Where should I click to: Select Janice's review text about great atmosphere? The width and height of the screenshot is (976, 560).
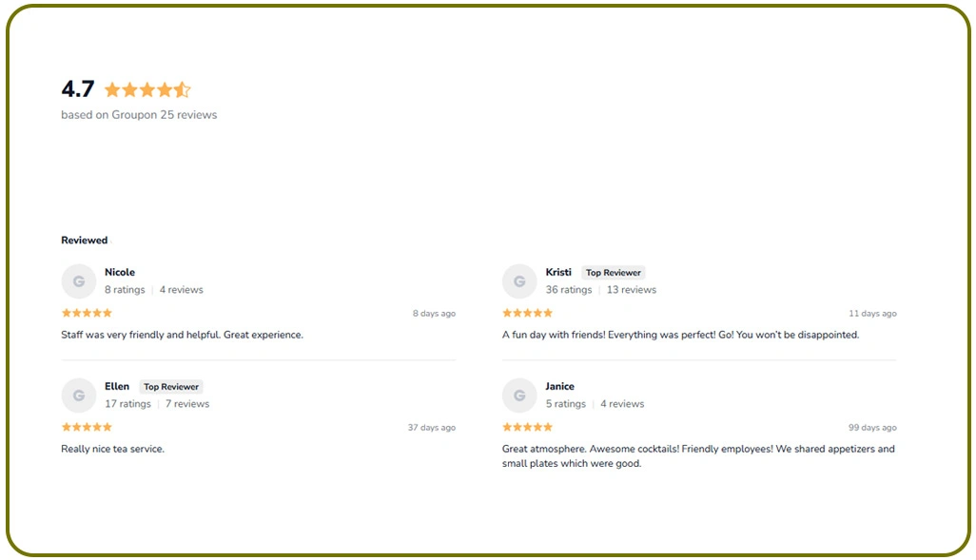tap(699, 455)
